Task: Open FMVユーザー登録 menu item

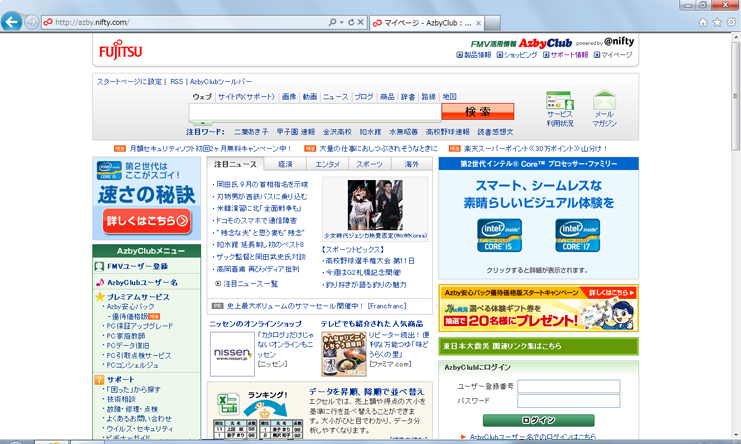Action: 137,266
